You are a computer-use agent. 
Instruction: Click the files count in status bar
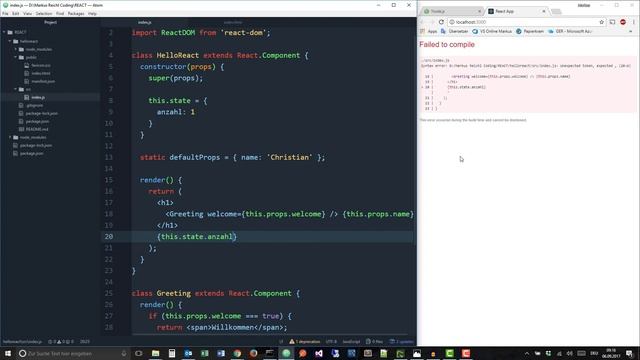[x=374, y=342]
